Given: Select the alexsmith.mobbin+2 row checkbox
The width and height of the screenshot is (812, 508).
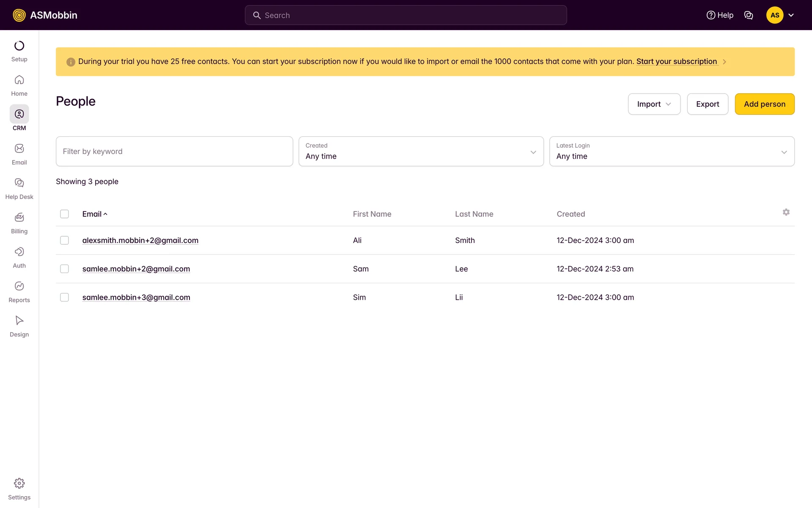Looking at the screenshot, I should tap(64, 240).
